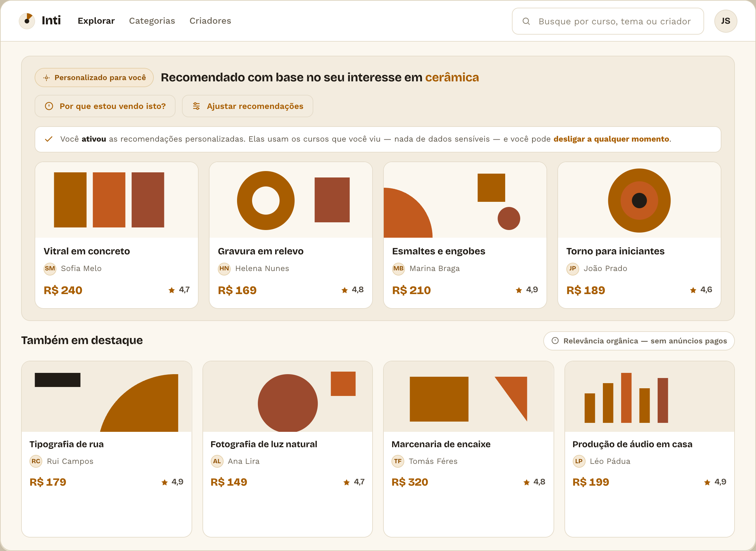
Task: Click Léo Pádua's LP avatar
Action: 579,462
